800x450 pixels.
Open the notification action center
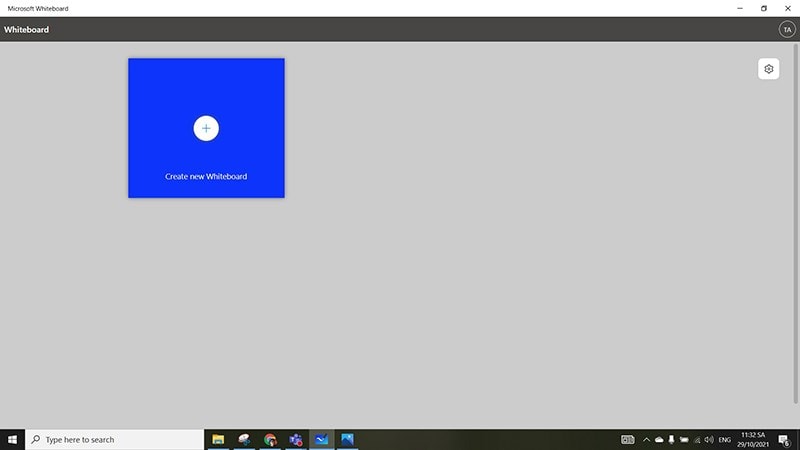[784, 439]
